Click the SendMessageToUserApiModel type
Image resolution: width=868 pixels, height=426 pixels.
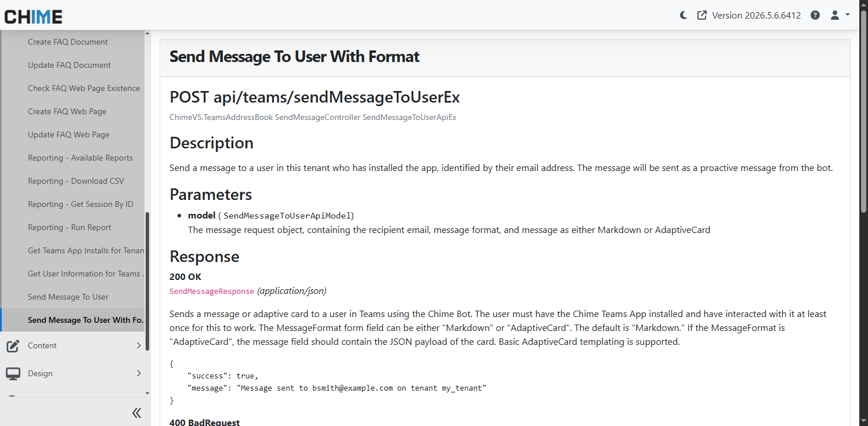point(288,216)
